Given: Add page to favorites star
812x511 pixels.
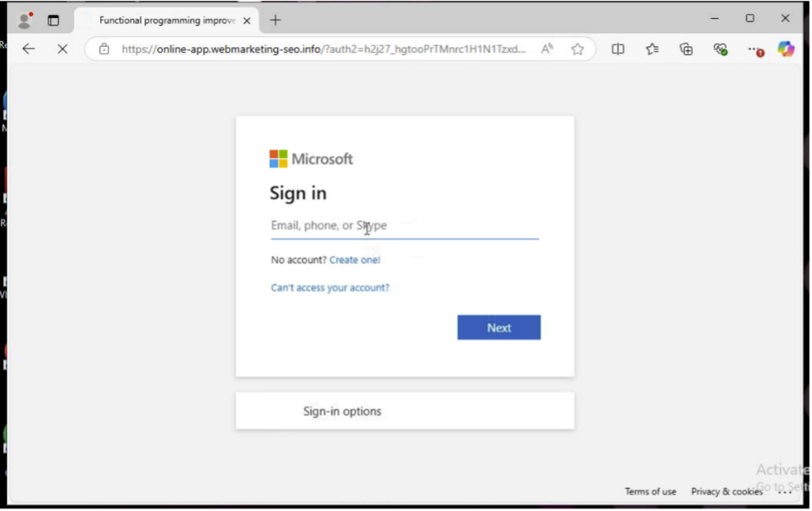Looking at the screenshot, I should point(578,49).
